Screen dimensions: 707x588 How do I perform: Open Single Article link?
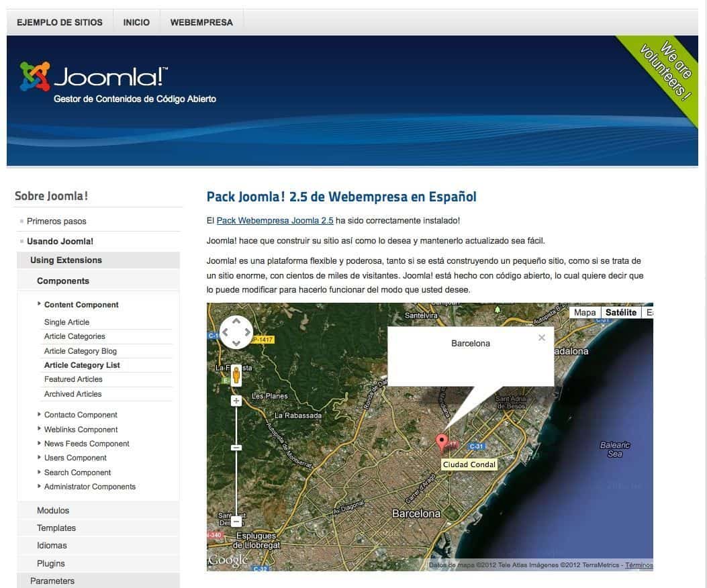pyautogui.click(x=66, y=322)
